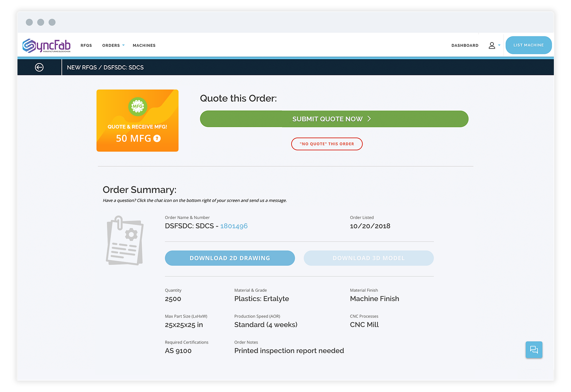Click the CNC Mill process value
571x392 pixels.
click(x=364, y=325)
